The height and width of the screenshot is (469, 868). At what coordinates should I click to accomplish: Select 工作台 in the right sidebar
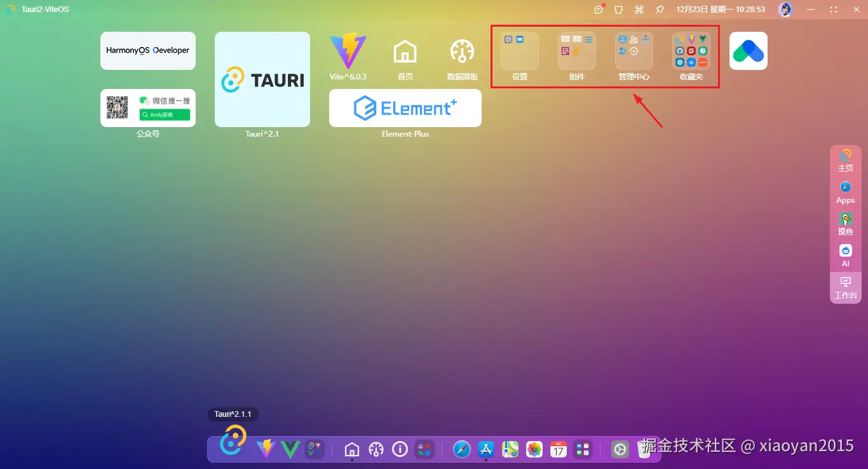pyautogui.click(x=846, y=288)
